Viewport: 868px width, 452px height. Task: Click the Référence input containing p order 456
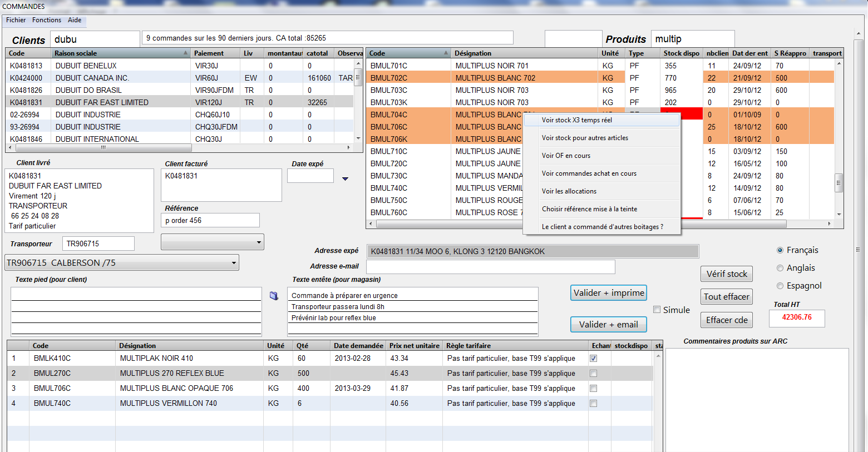click(x=210, y=220)
